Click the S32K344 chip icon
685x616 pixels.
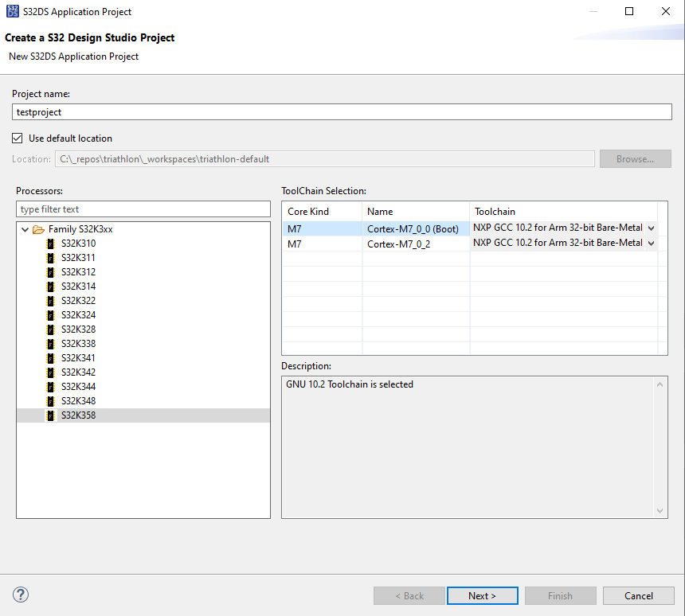pos(50,386)
